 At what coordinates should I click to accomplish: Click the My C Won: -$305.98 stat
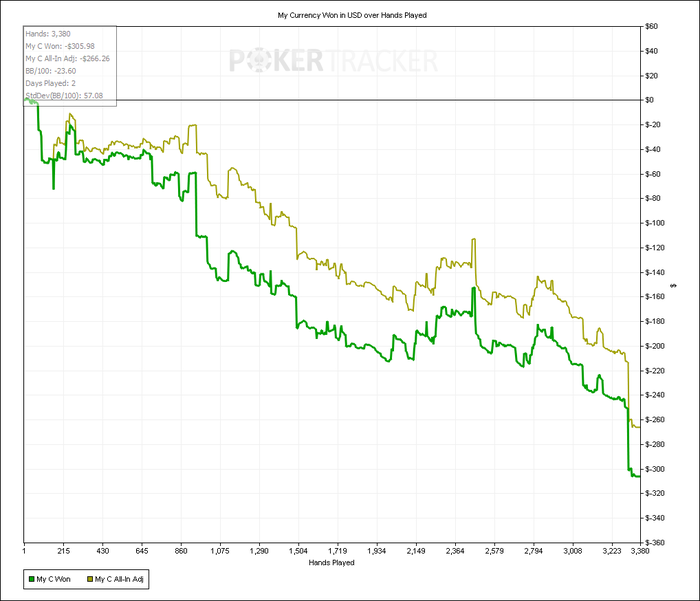coord(60,46)
